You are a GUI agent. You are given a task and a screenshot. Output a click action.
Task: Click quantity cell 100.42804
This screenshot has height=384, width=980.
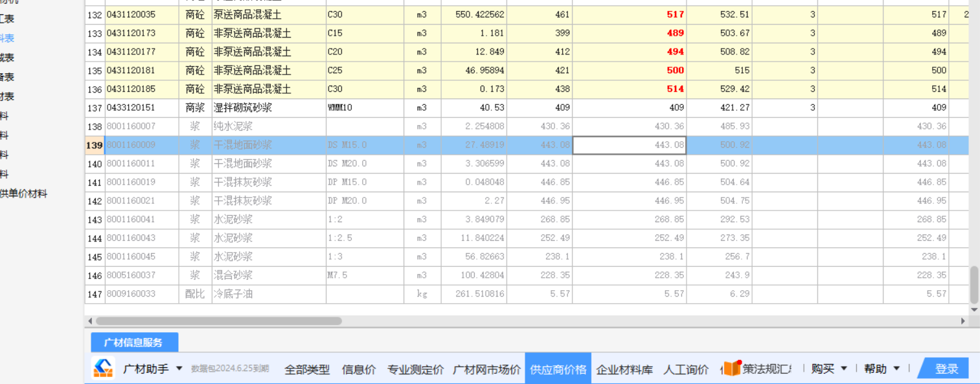(x=474, y=275)
